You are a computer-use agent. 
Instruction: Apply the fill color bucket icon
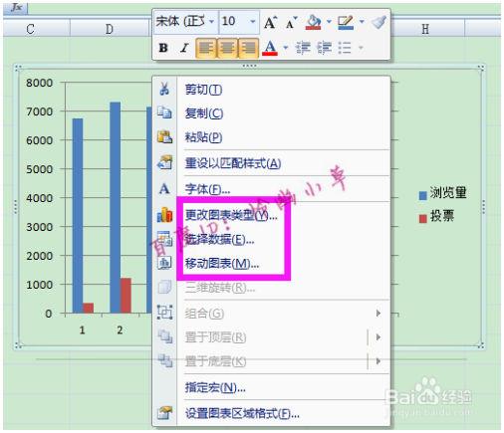click(314, 22)
